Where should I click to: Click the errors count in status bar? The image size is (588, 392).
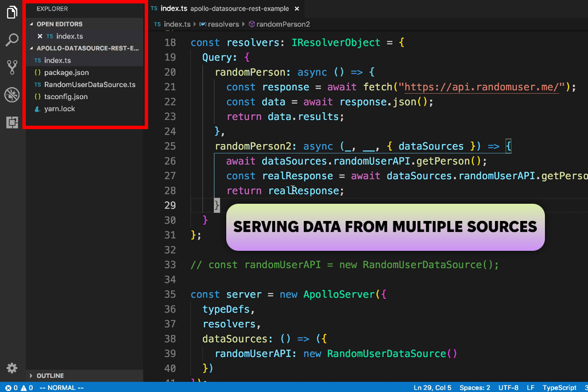point(11,387)
